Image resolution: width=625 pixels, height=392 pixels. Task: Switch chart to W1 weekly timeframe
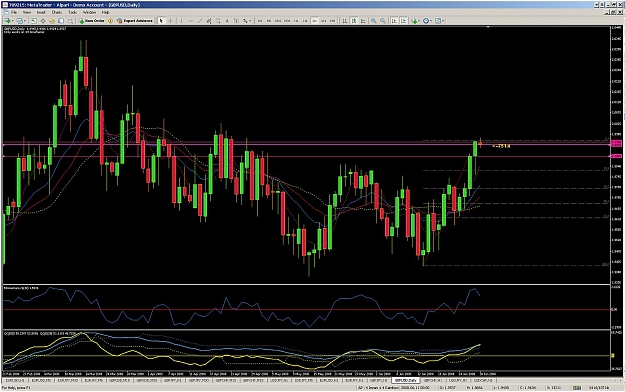point(324,21)
